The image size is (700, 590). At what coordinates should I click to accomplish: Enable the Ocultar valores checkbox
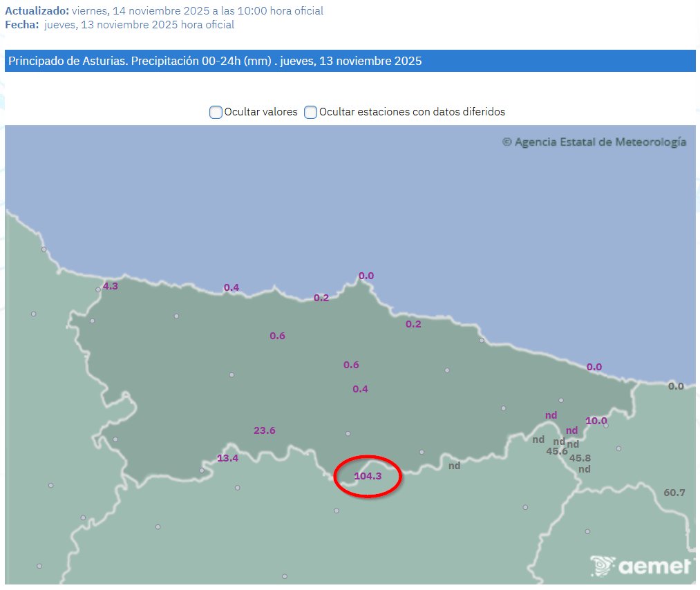coord(215,112)
